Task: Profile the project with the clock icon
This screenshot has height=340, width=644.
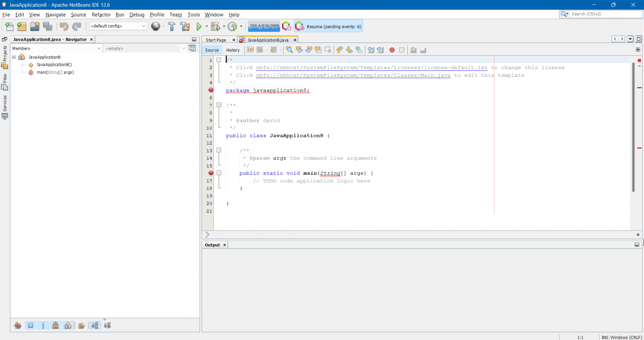Action: [232, 26]
